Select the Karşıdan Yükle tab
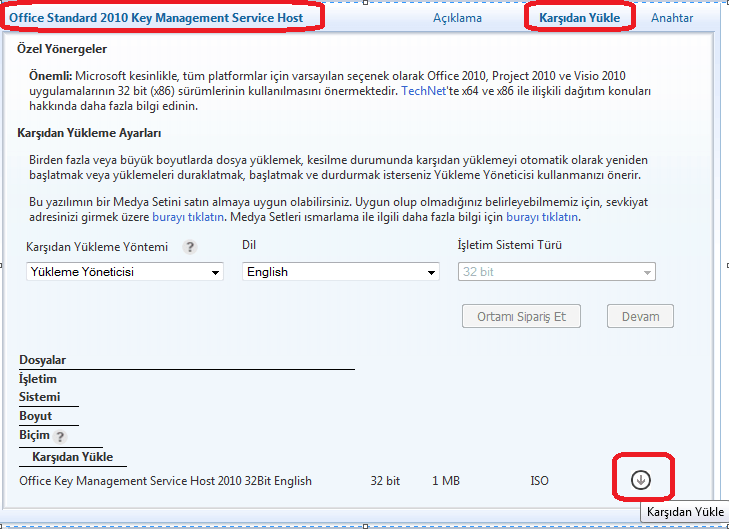The width and height of the screenshot is (729, 529). point(579,18)
